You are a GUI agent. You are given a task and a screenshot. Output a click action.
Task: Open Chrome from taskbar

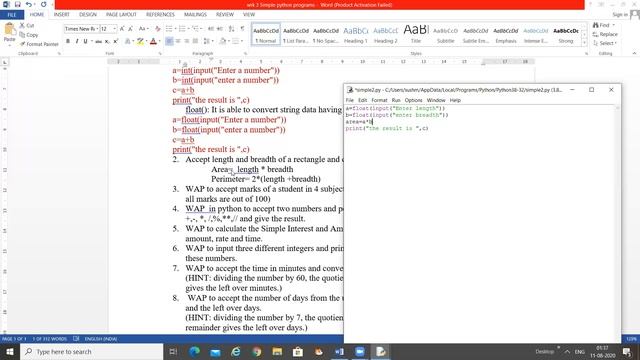pos(256,352)
